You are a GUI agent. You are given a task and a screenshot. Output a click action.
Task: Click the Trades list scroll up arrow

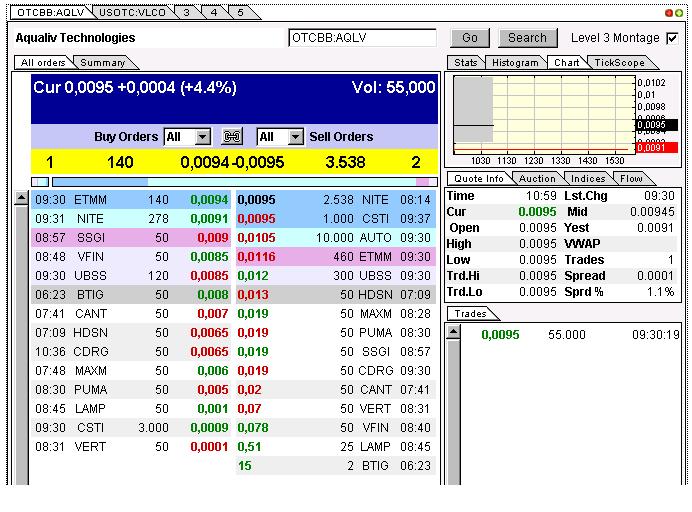(453, 332)
